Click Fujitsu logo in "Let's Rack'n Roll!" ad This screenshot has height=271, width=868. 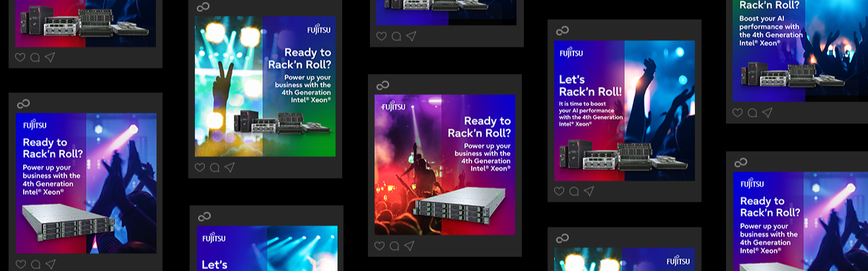pyautogui.click(x=571, y=53)
